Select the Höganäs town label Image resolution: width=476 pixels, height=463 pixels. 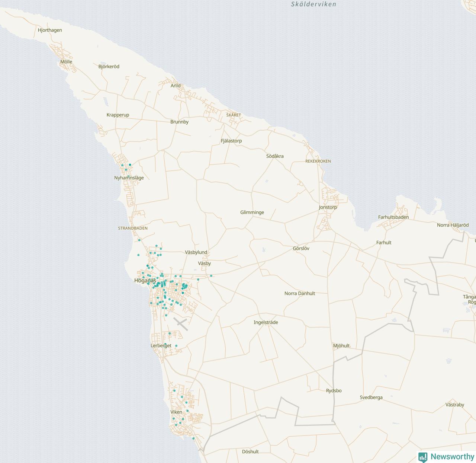click(x=145, y=281)
